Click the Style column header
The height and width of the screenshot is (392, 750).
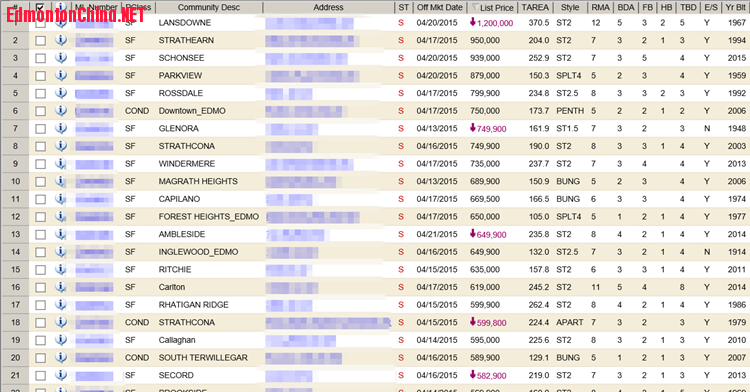(x=570, y=7)
